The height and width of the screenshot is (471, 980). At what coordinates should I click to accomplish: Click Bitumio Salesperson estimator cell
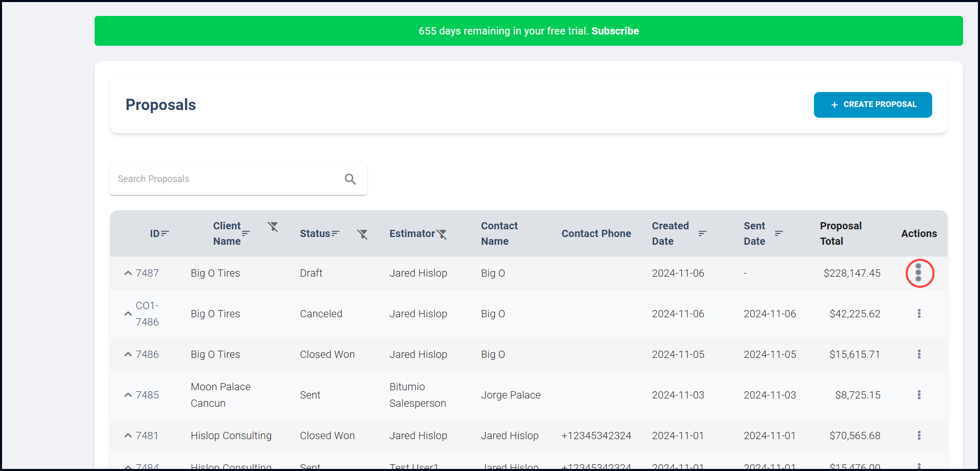[418, 395]
